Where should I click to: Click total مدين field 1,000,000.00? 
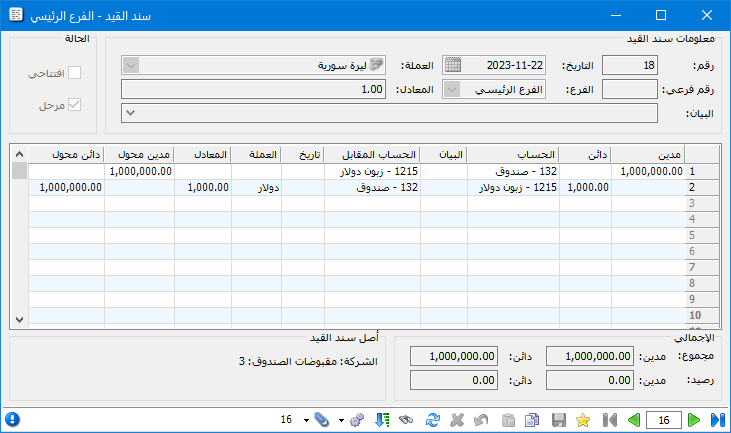click(x=590, y=356)
